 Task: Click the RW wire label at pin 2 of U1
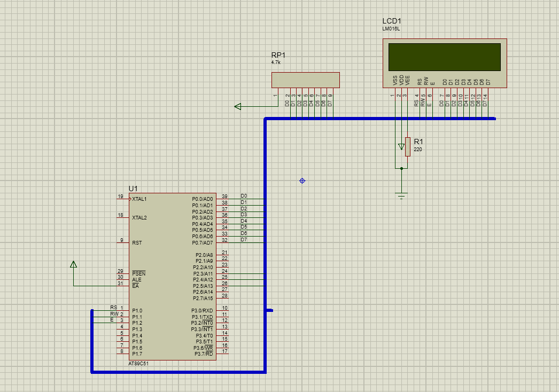coord(114,313)
